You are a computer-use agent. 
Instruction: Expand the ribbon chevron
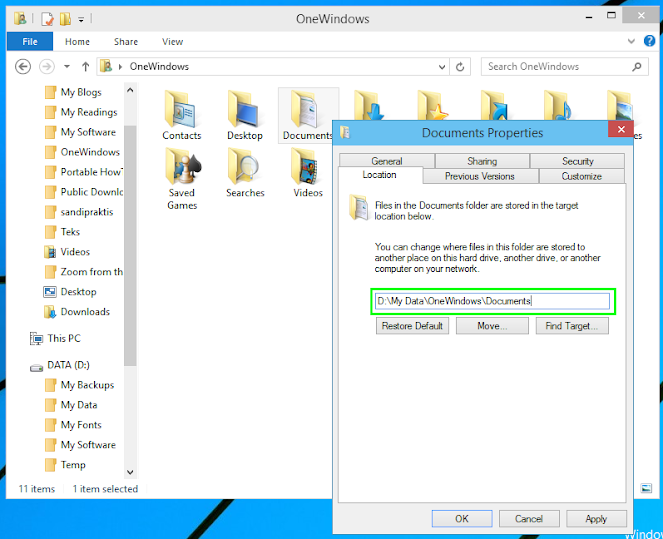coord(631,41)
